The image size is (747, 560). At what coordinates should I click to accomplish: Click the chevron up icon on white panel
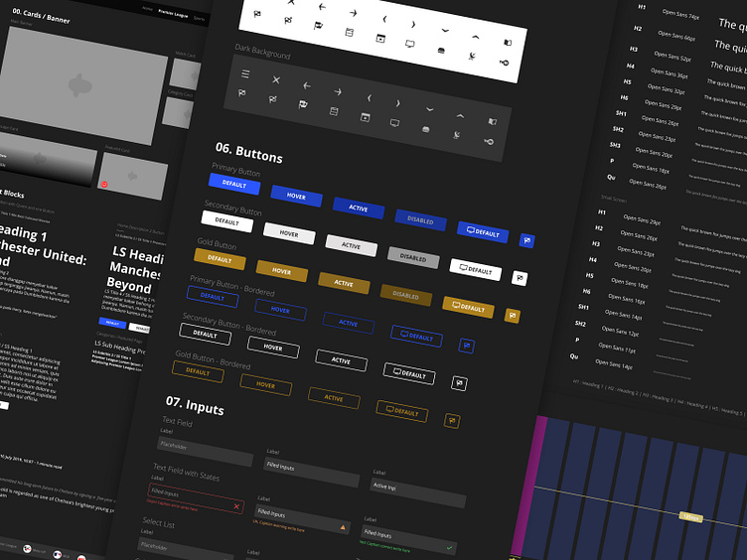point(476,37)
